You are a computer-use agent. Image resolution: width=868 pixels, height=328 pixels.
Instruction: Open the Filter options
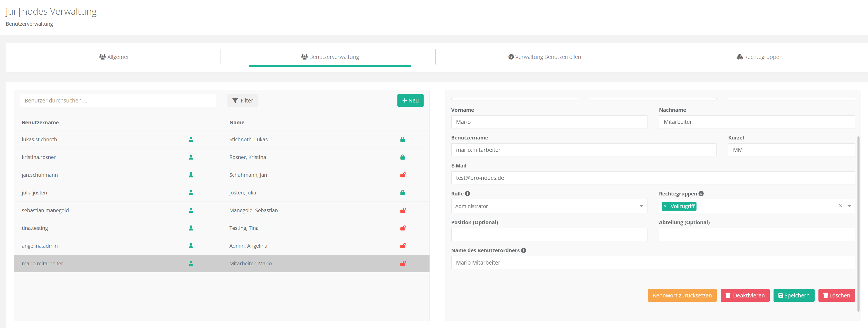[x=243, y=100]
